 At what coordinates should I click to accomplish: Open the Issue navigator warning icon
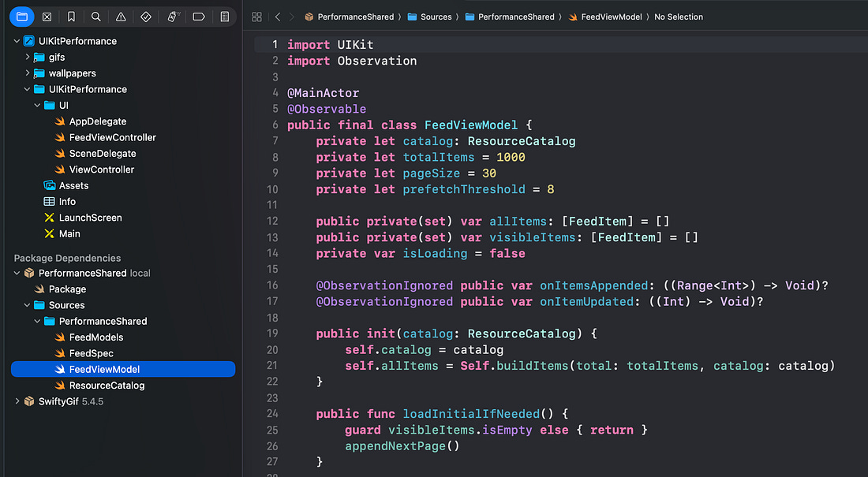click(121, 17)
